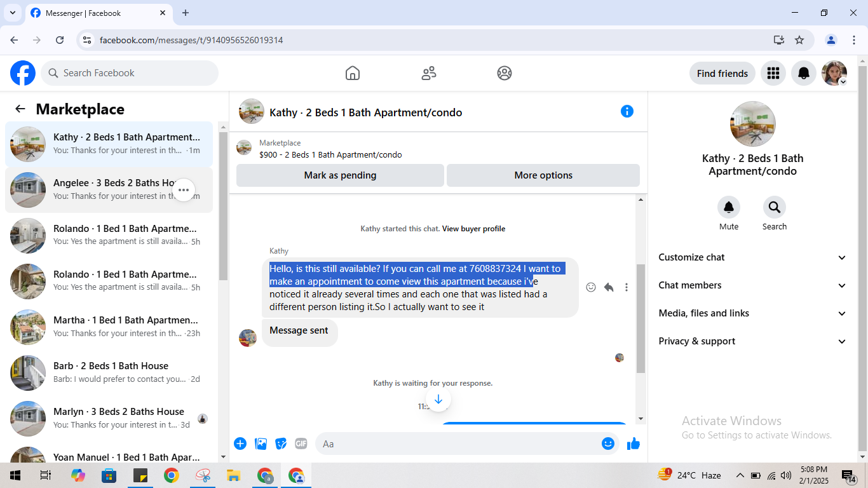The image size is (868, 488).
Task: Open File Explorer from taskbar
Action: [234, 475]
